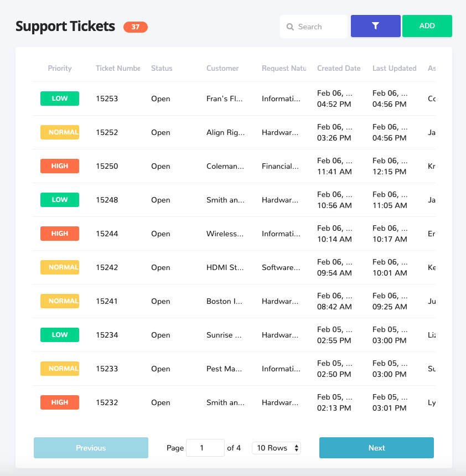Viewport: 466px width, 476px height.
Task: Select the LOW priority badge for ticket 15253
Action: 60,99
